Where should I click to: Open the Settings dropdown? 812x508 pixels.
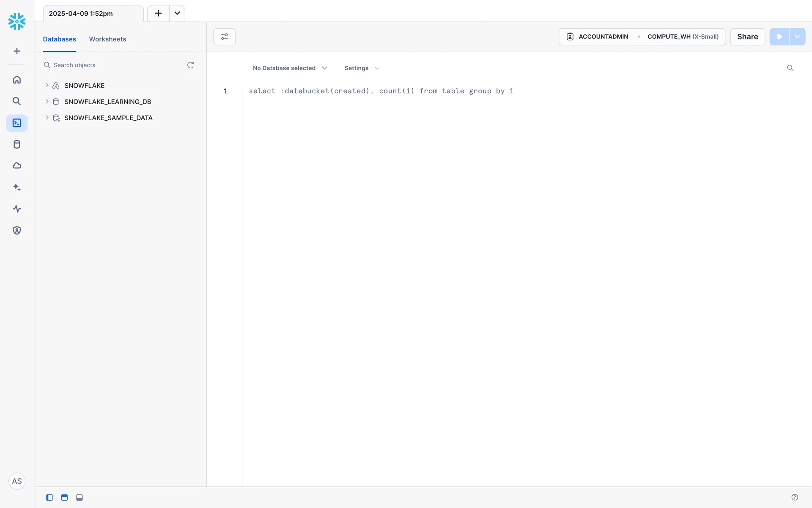pyautogui.click(x=362, y=68)
